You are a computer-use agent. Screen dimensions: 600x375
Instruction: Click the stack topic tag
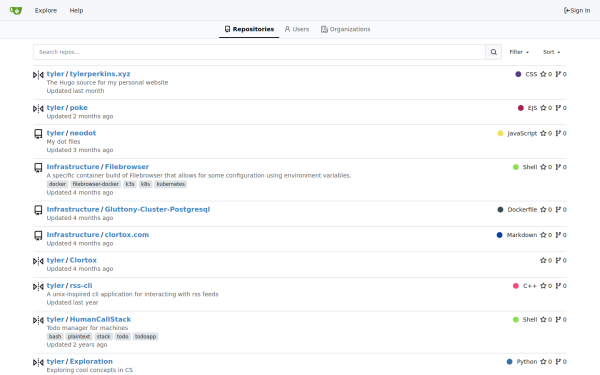pos(103,336)
